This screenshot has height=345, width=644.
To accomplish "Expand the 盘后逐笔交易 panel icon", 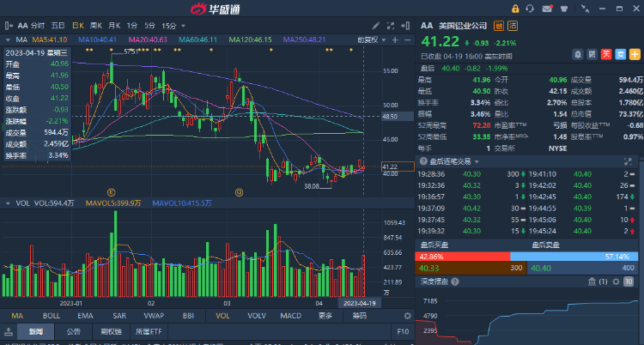I will pos(628,161).
